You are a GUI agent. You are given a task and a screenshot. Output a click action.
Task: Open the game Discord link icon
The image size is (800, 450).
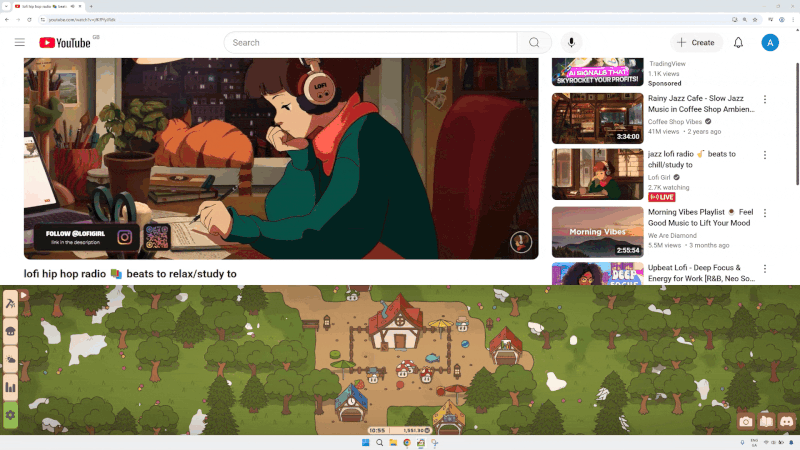pos(786,421)
